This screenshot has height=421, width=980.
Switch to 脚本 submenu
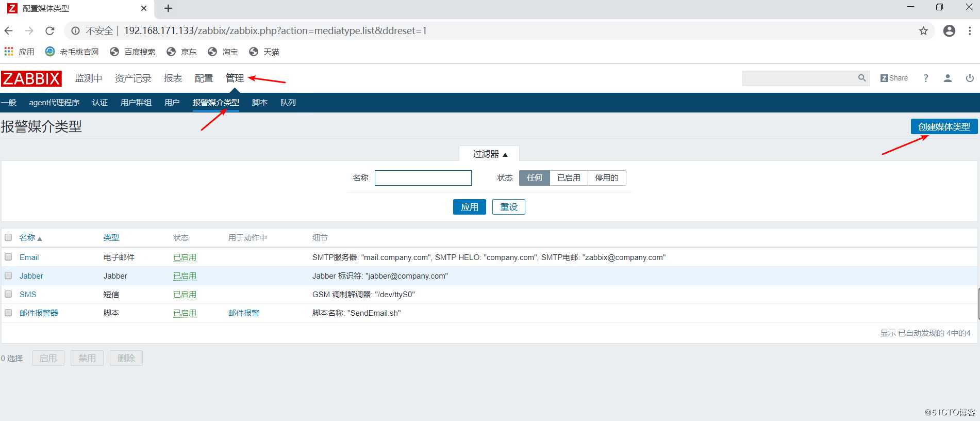pos(260,103)
